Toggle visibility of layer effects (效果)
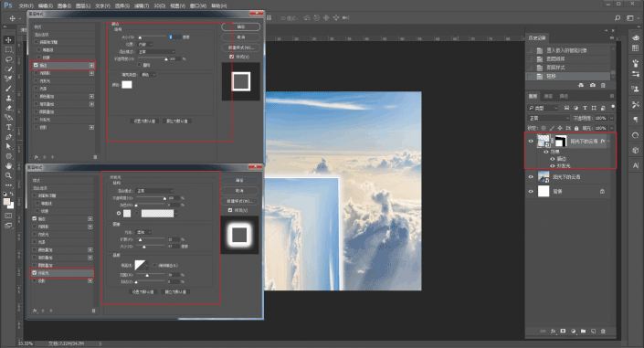Viewport: 644px width, 348px height. point(546,152)
